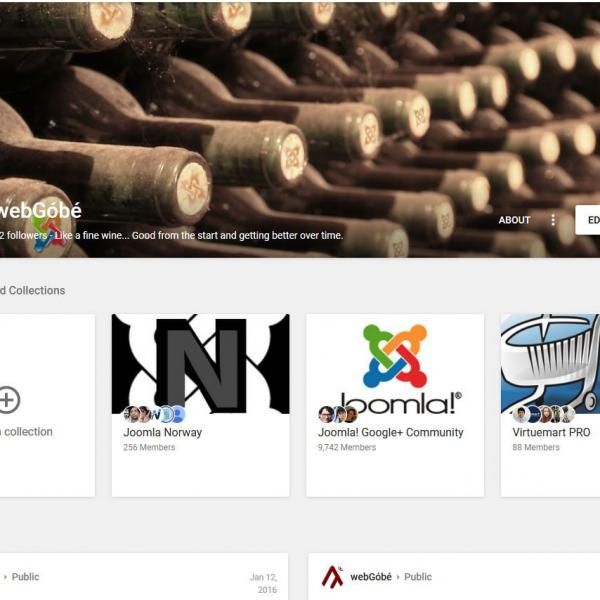Click the 256 Members text
This screenshot has height=600, width=600.
(x=149, y=447)
